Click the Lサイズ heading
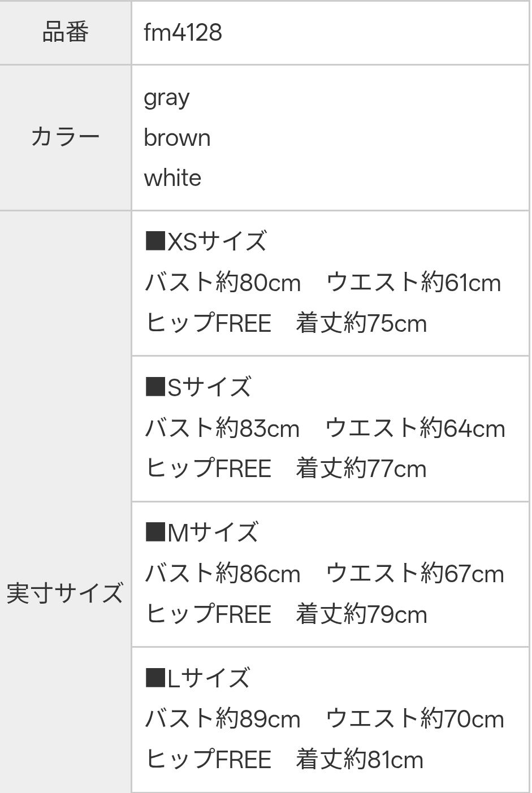The image size is (532, 793). [x=198, y=678]
